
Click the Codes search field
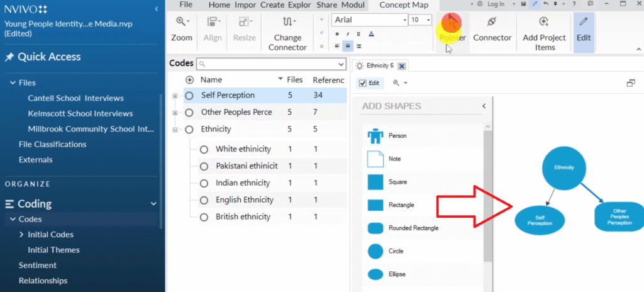270,64
